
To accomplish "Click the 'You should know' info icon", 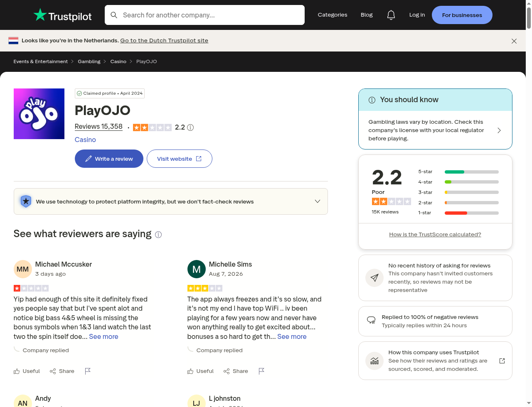I will point(372,100).
